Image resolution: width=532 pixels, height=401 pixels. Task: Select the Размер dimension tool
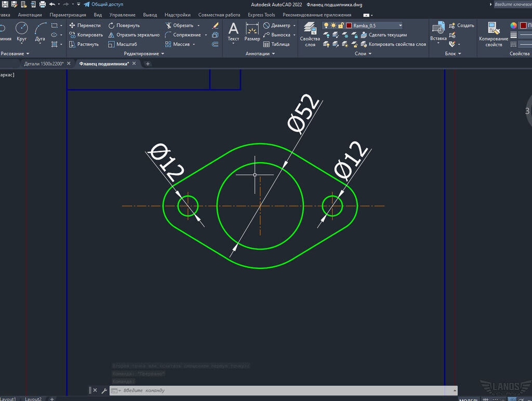252,32
